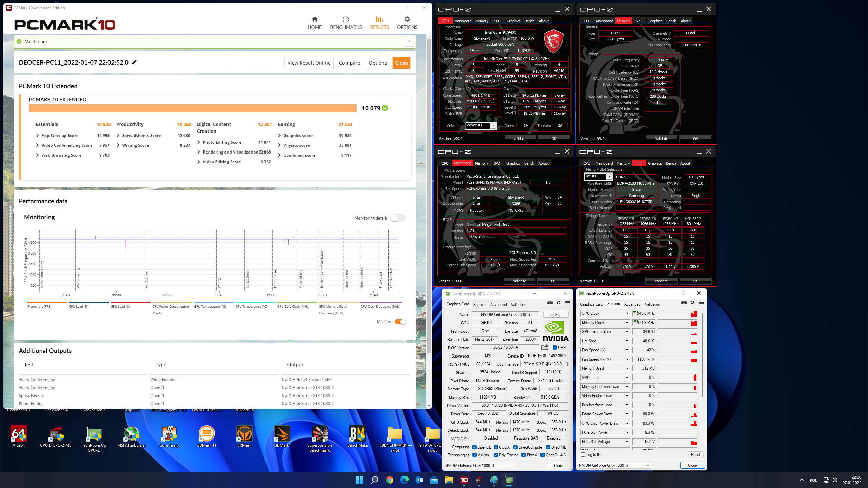Click the Lookup button in GPU-Z
The image size is (868, 488).
pyautogui.click(x=555, y=314)
